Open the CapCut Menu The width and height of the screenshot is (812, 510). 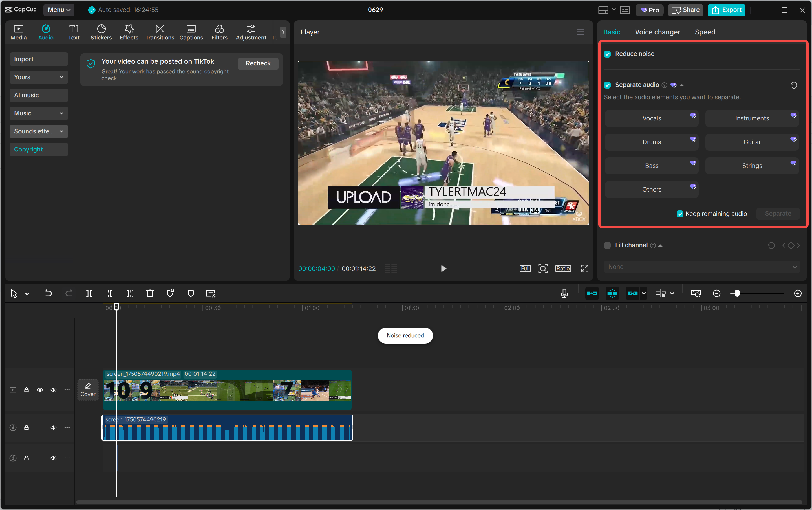(x=59, y=10)
